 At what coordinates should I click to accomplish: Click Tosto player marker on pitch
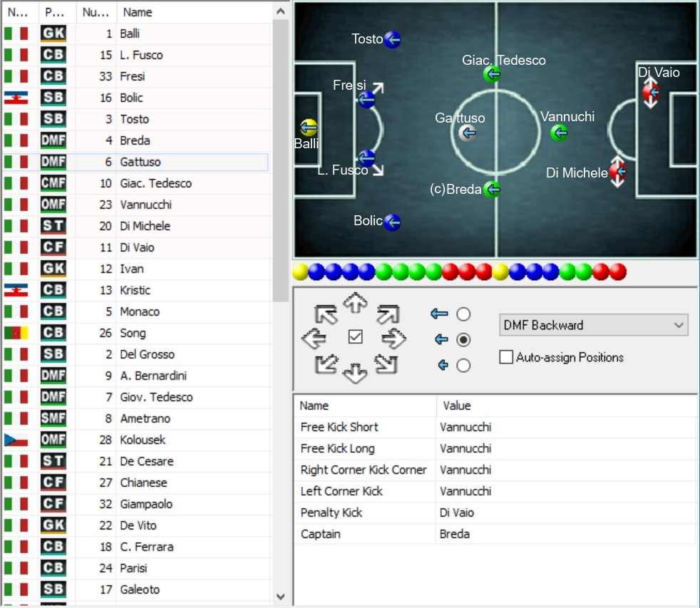(392, 40)
